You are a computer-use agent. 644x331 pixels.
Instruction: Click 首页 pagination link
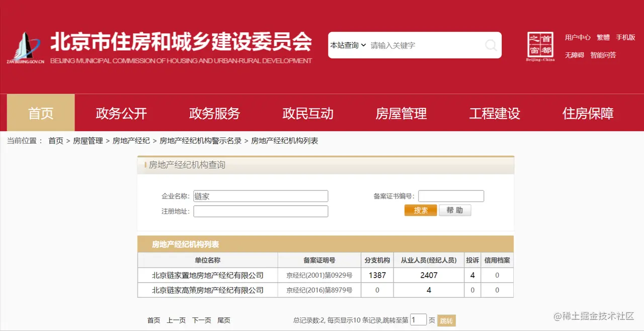pos(153,320)
